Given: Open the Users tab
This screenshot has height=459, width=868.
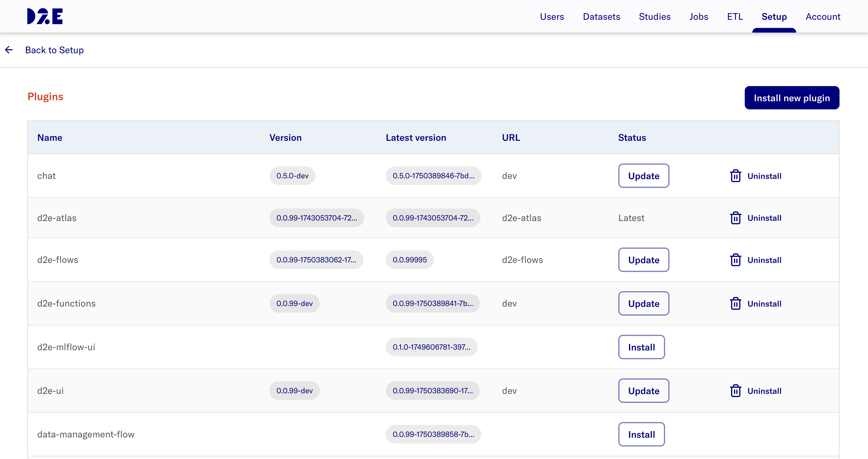Looking at the screenshot, I should tap(552, 17).
